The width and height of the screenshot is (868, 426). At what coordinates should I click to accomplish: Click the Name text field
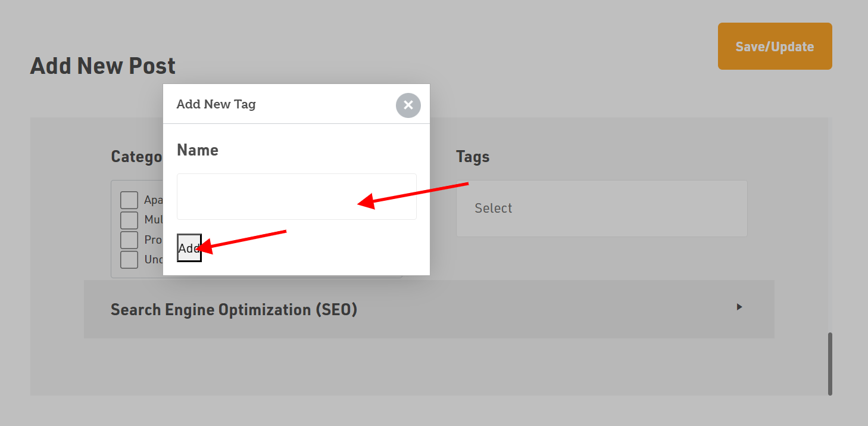click(296, 197)
